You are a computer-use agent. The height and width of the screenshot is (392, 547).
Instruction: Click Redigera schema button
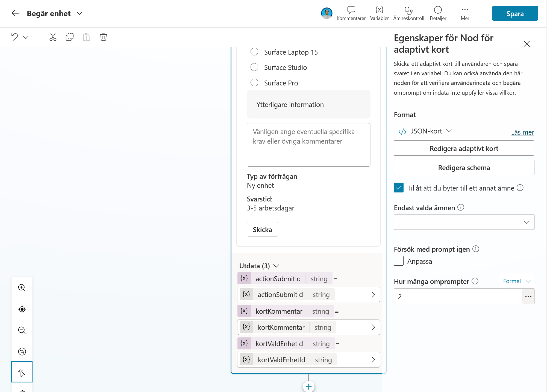coord(464,167)
